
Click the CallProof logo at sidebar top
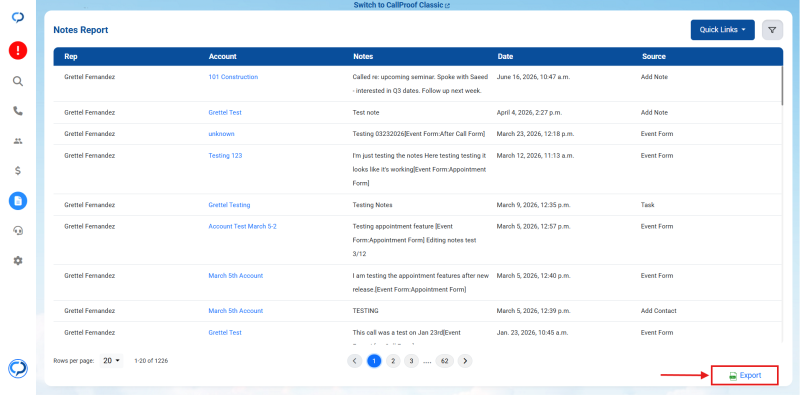(x=18, y=17)
